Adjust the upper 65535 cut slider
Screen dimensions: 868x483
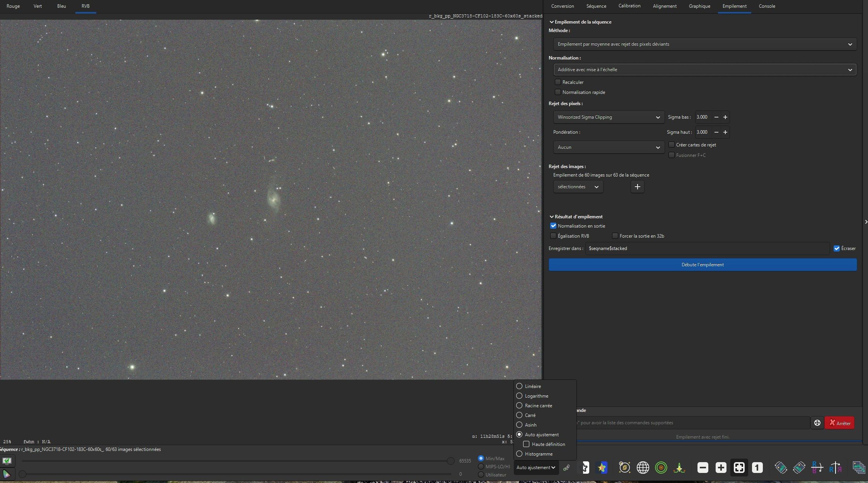[450, 461]
